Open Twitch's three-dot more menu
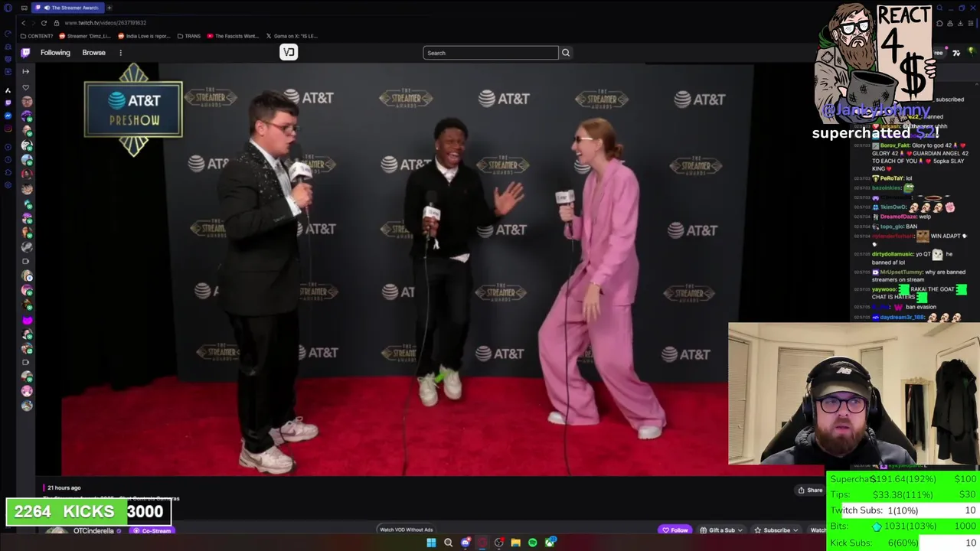The height and width of the screenshot is (551, 980). (120, 53)
